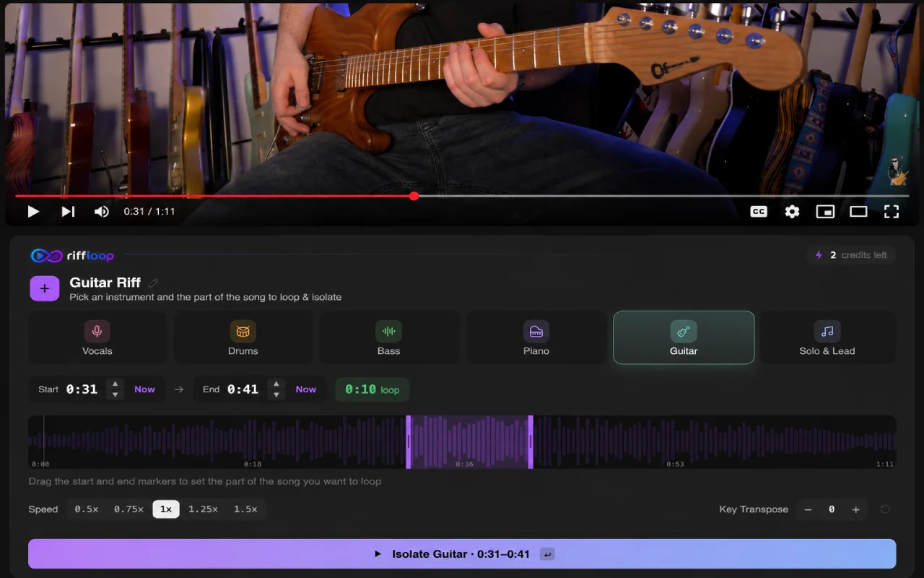Set Start to Now

(x=144, y=389)
